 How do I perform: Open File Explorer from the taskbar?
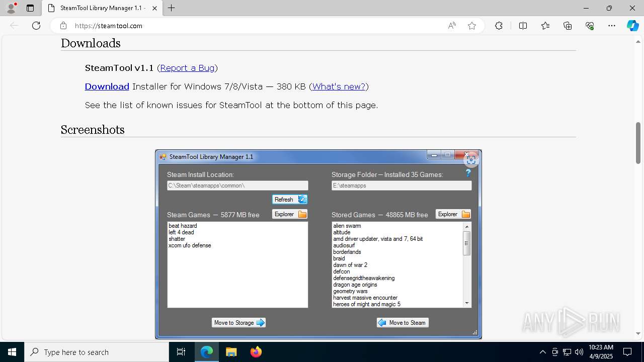tap(231, 352)
